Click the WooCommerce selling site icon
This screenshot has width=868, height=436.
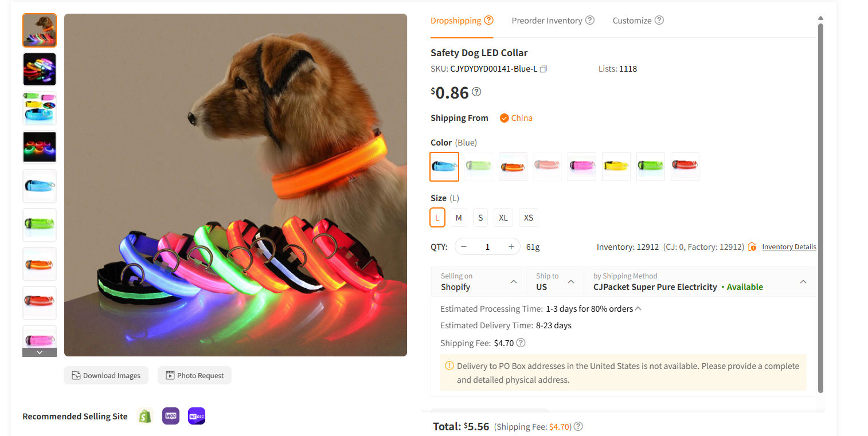170,416
